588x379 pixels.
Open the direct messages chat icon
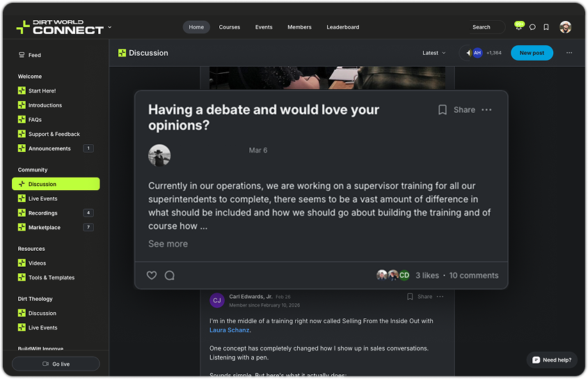[x=532, y=27]
